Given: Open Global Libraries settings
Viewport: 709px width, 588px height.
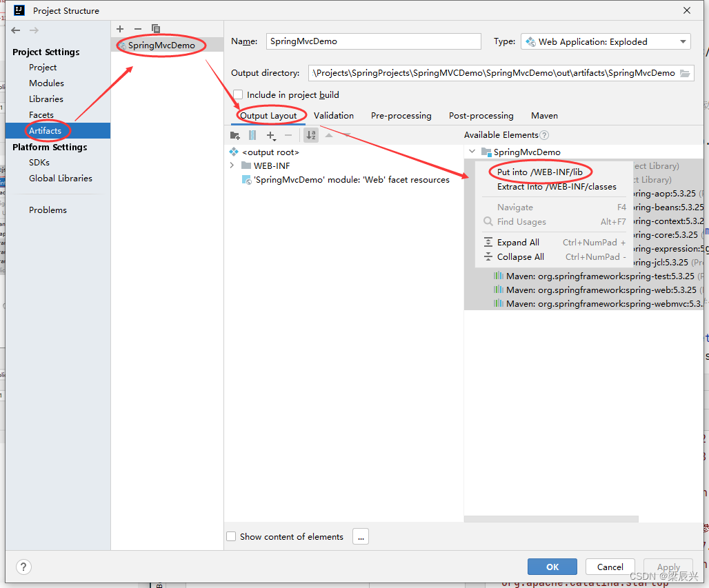Looking at the screenshot, I should pyautogui.click(x=61, y=178).
